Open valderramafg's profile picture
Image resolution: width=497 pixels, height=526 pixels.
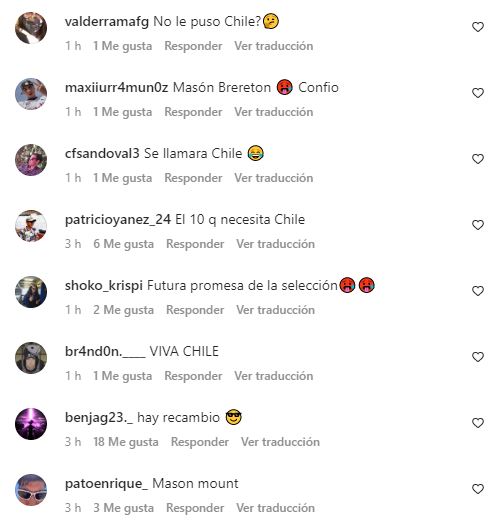(31, 28)
